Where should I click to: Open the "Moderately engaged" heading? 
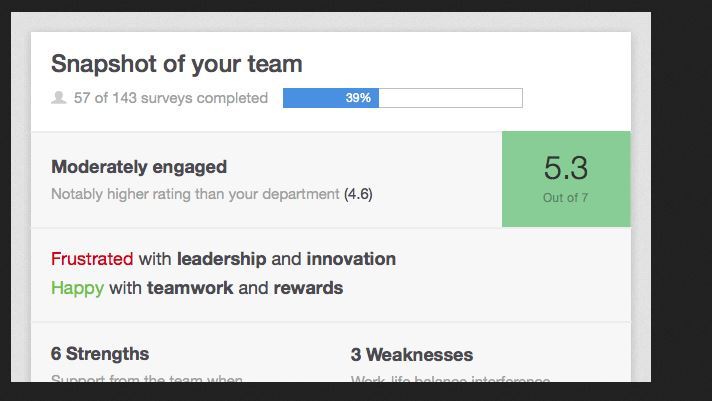139,167
